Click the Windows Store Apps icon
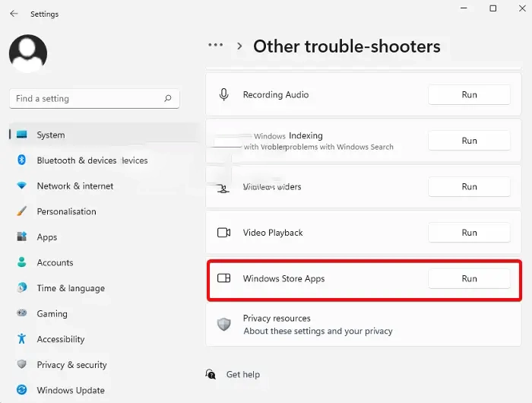The height and width of the screenshot is (403, 532). click(224, 279)
